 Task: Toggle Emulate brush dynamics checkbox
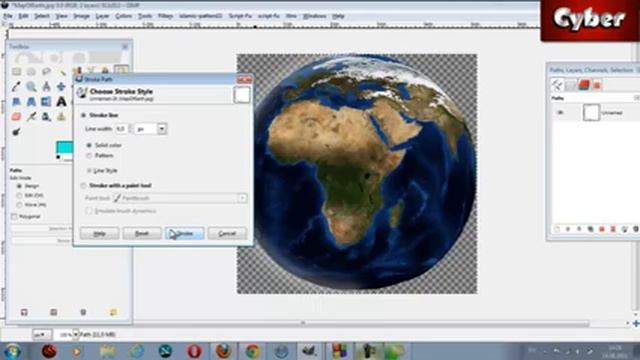89,211
